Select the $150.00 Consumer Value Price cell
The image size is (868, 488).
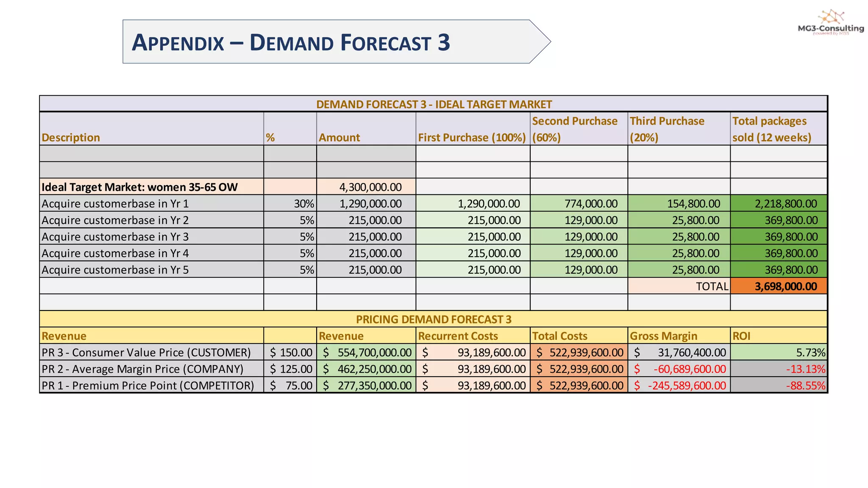[x=290, y=352]
